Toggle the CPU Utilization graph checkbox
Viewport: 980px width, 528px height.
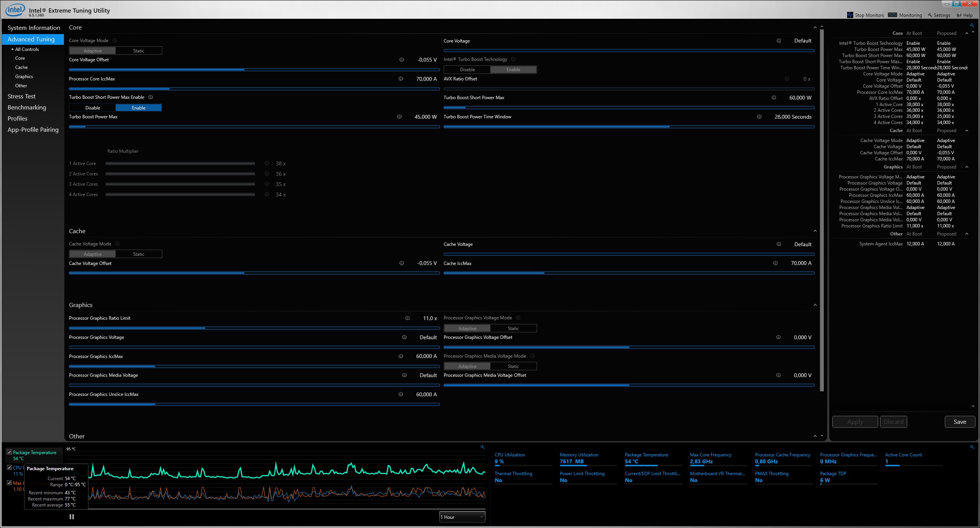10,468
